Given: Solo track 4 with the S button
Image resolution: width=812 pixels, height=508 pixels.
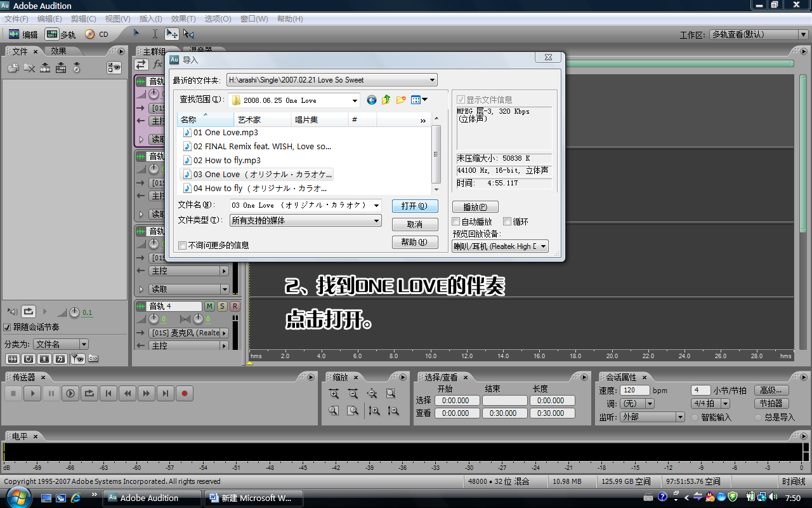Looking at the screenshot, I should pos(222,307).
